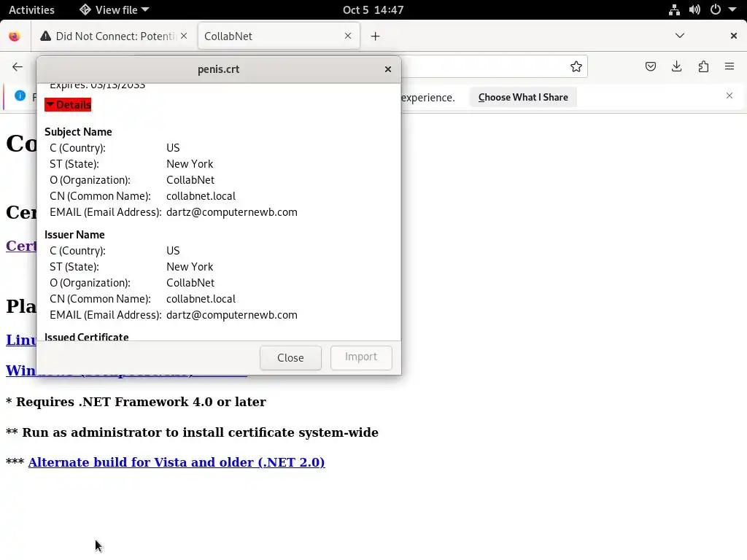Close the Did Not Connect tab
Viewport: 747px width, 560px height.
click(x=184, y=36)
